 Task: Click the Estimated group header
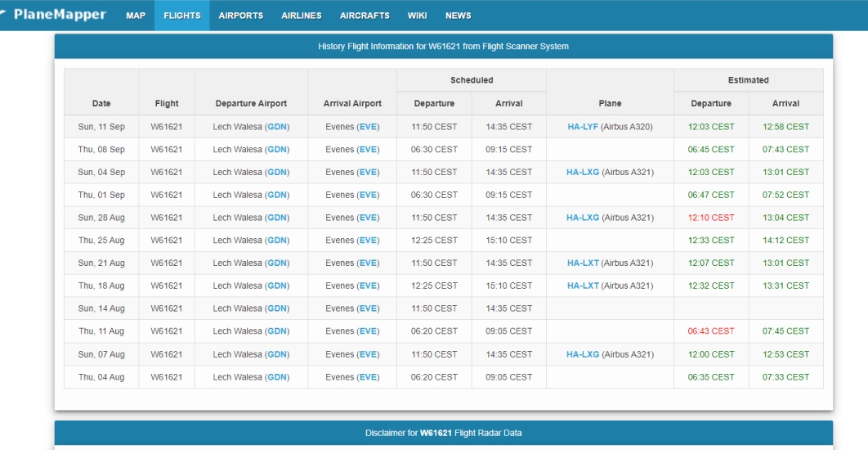click(749, 80)
